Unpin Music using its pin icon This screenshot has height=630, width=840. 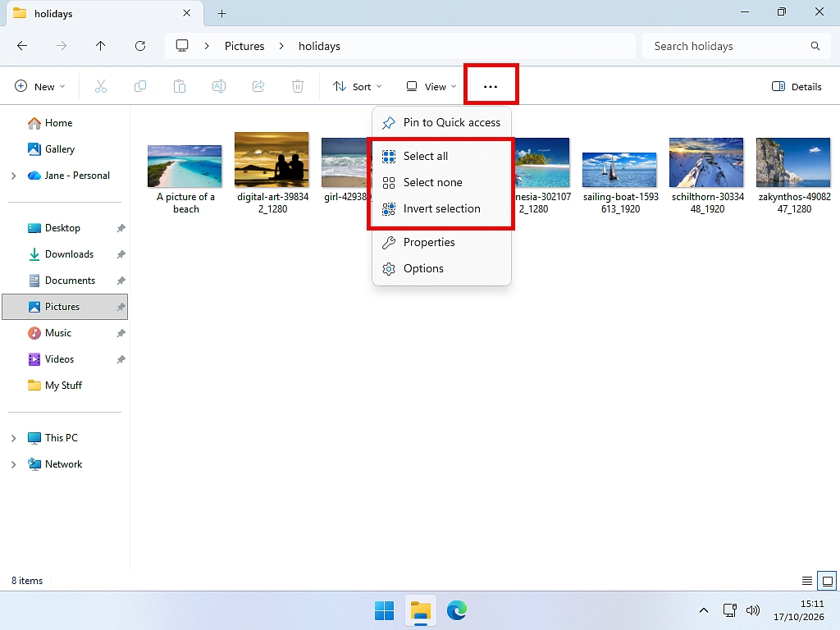pyautogui.click(x=121, y=333)
